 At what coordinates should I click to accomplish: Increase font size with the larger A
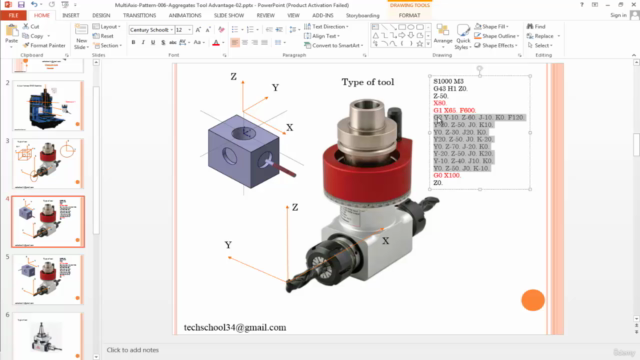pos(198,30)
